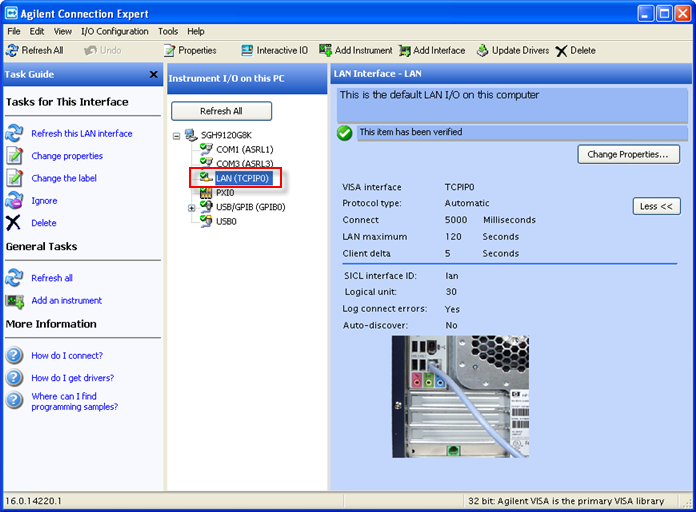Viewport: 696px width, 512px height.
Task: Click the icon beside Add an instrument
Action: pos(15,301)
